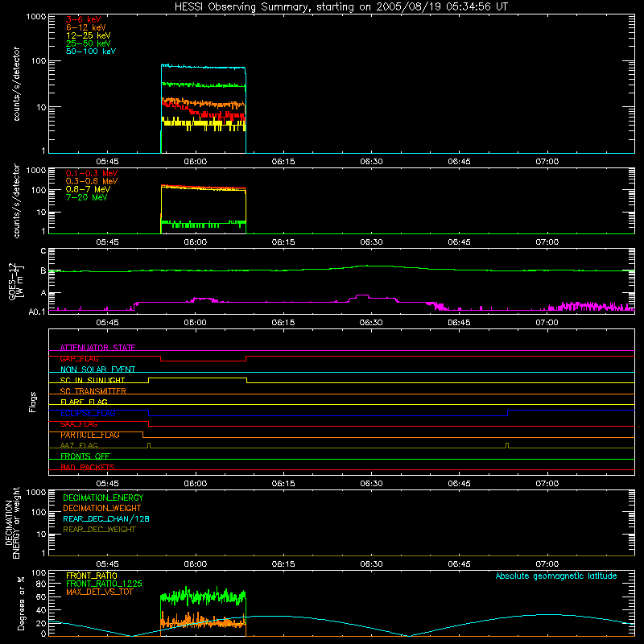Select the red 3-6 keV legend label

point(83,19)
